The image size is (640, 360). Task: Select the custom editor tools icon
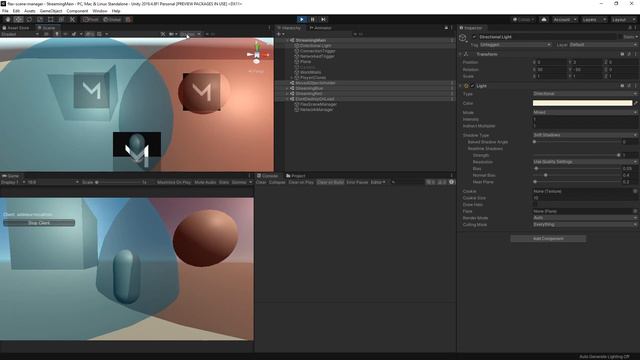(72, 20)
